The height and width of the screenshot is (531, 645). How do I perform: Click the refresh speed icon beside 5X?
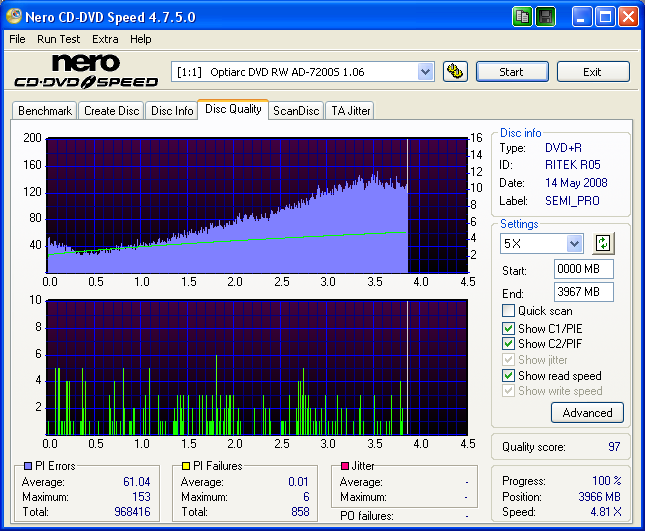(603, 243)
